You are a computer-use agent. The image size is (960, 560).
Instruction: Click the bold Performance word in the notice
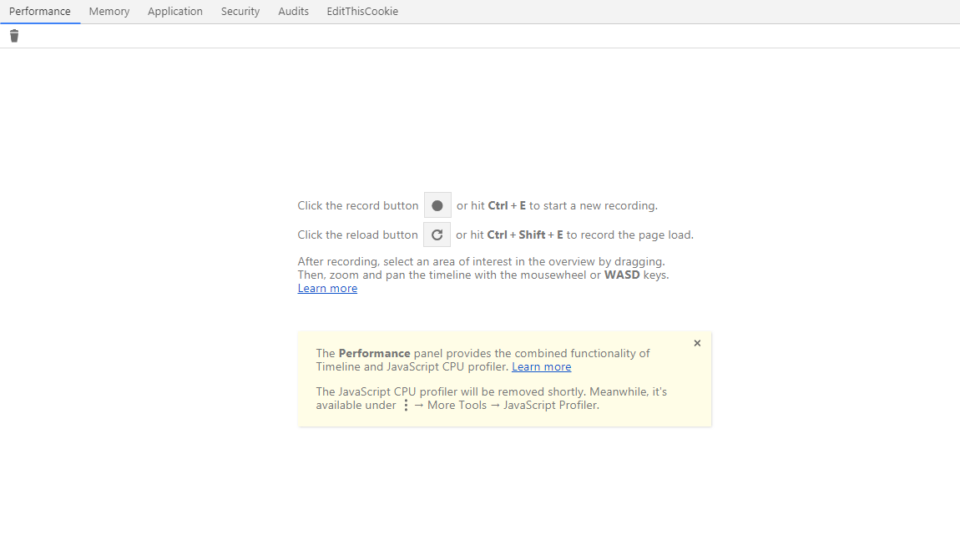374,354
